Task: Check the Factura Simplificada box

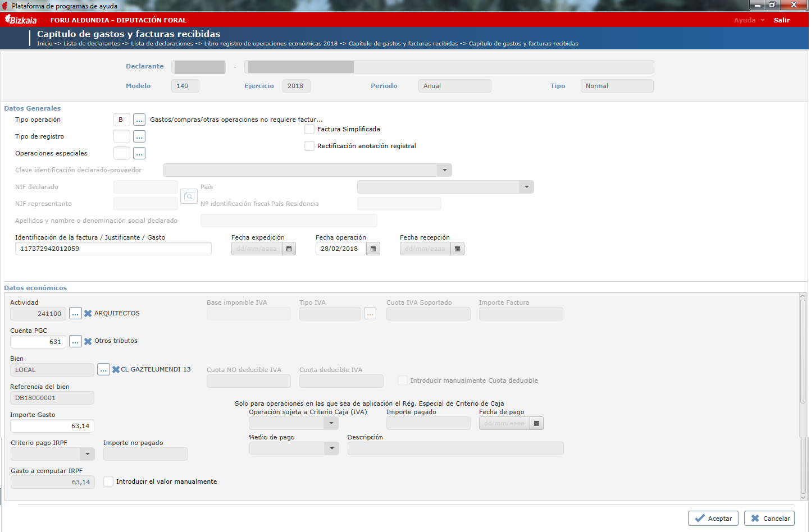Action: point(309,129)
